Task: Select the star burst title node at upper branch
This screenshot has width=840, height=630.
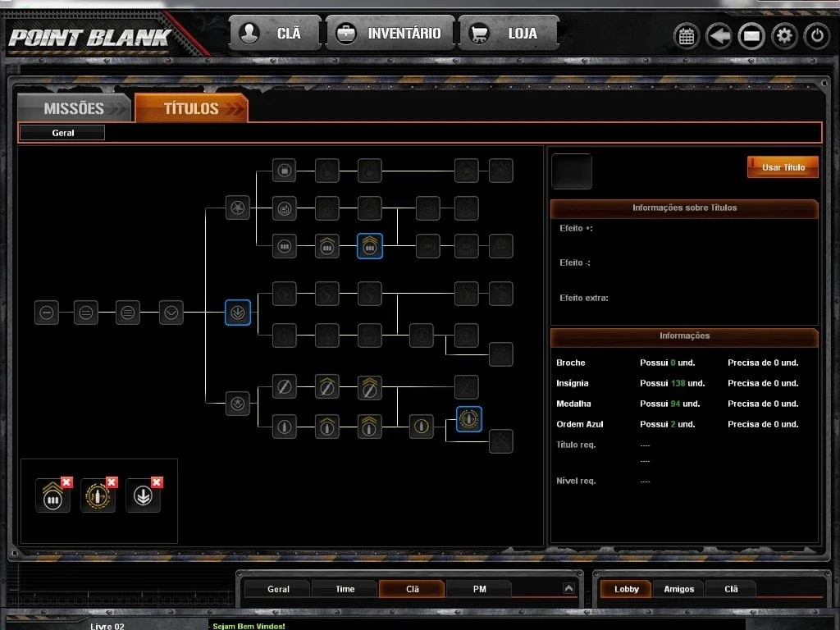Action: [237, 208]
